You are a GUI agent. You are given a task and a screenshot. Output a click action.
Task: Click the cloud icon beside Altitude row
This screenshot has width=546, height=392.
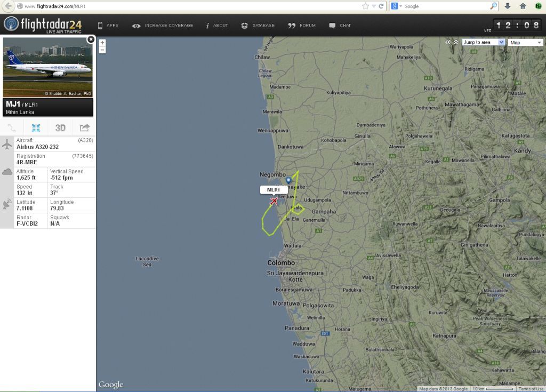click(7, 172)
